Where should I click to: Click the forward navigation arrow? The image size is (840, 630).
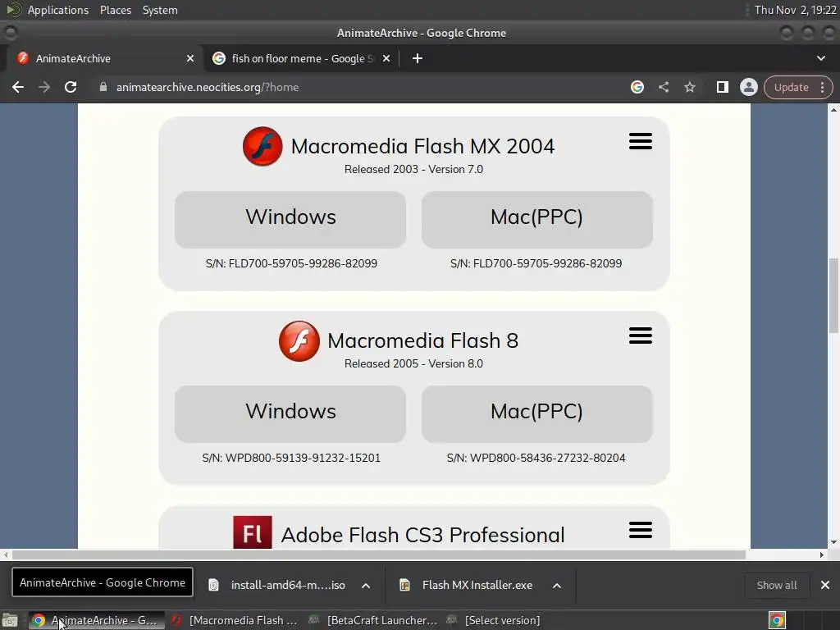click(44, 87)
